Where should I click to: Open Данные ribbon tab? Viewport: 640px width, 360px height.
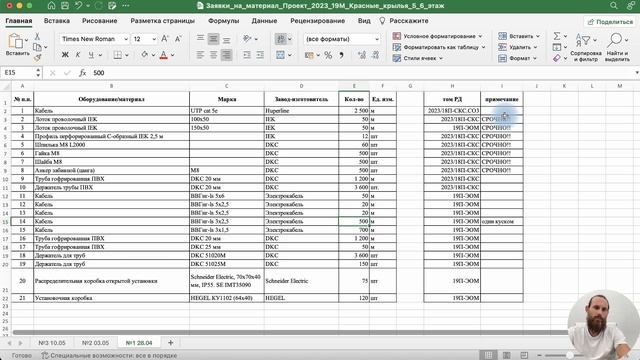(x=264, y=21)
